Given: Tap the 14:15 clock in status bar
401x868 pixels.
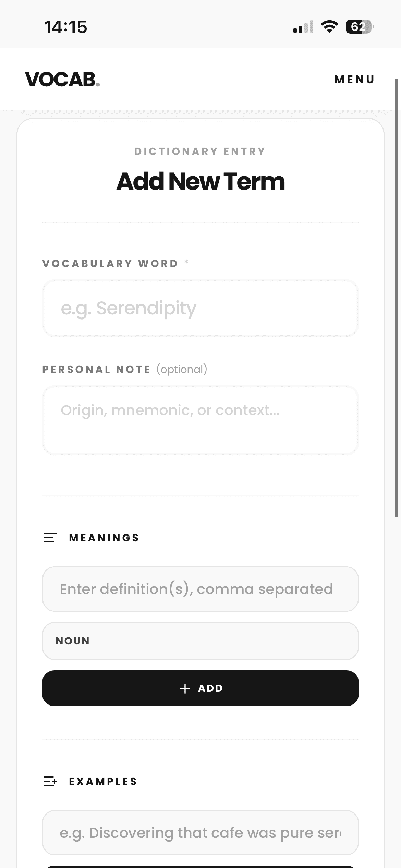Looking at the screenshot, I should [x=65, y=27].
